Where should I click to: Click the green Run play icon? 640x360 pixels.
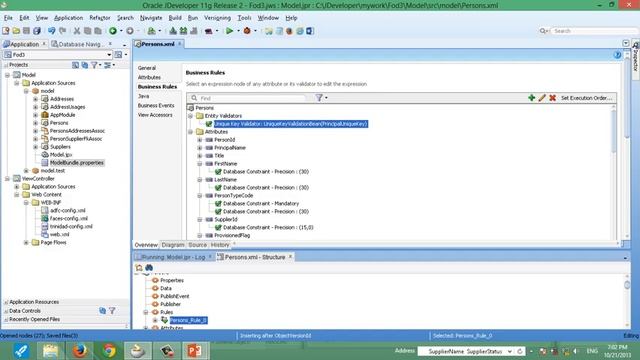[x=229, y=31]
